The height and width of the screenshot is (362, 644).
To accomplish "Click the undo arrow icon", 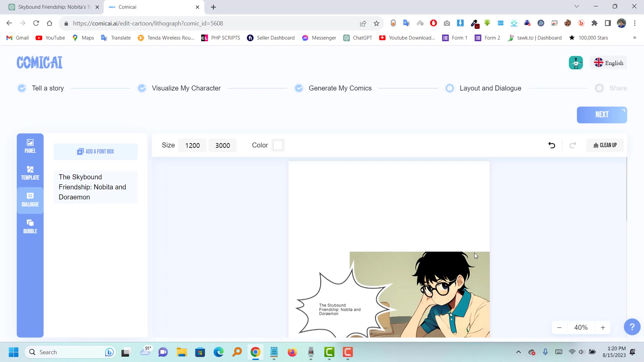I will (552, 145).
